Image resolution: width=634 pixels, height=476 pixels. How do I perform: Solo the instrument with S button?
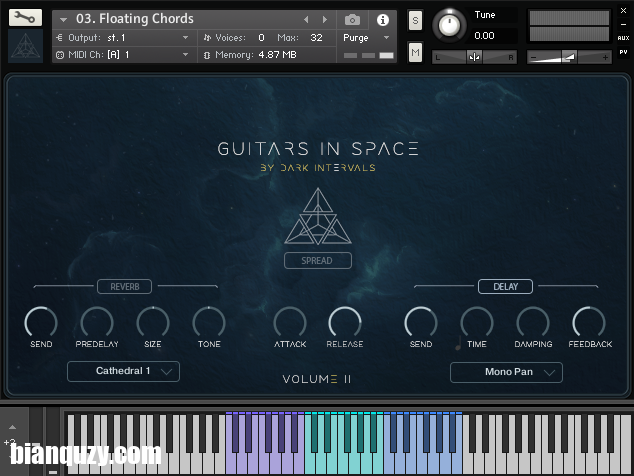pos(415,20)
